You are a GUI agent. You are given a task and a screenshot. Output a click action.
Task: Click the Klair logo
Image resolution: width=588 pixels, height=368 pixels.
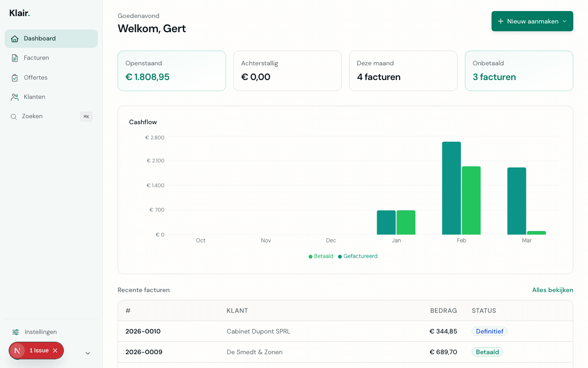point(19,13)
